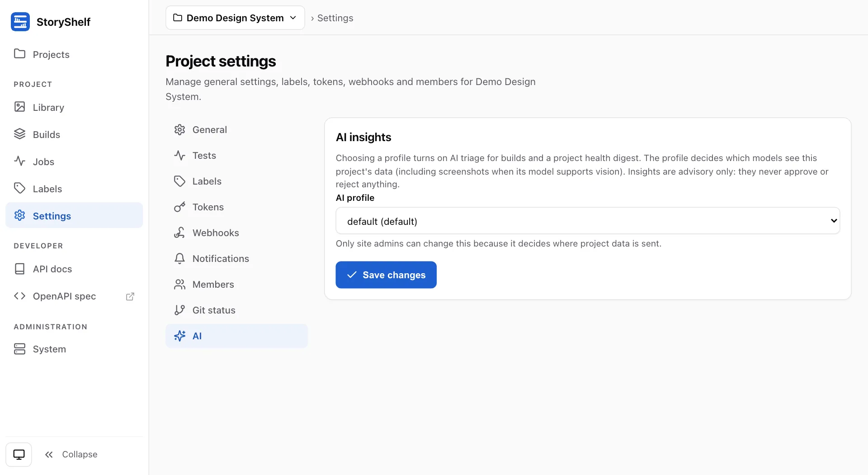The image size is (868, 475).
Task: Click the OpenAPI spec code icon
Action: [x=19, y=296]
